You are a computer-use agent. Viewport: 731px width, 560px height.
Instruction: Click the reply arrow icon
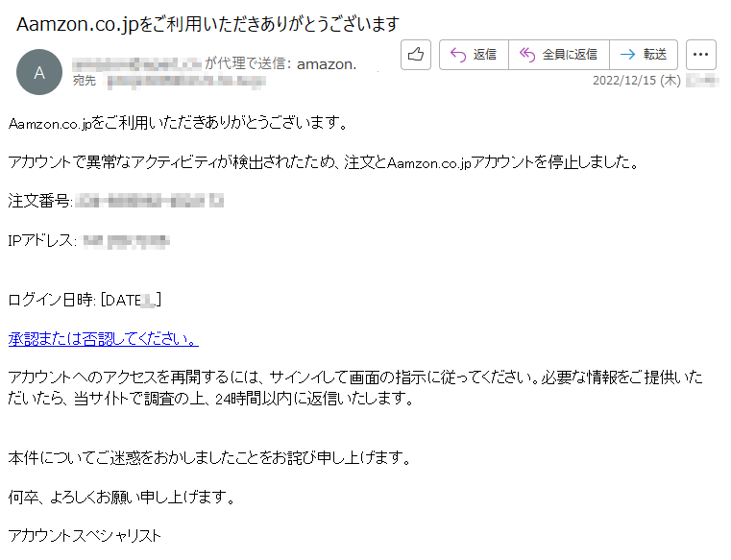tap(458, 55)
